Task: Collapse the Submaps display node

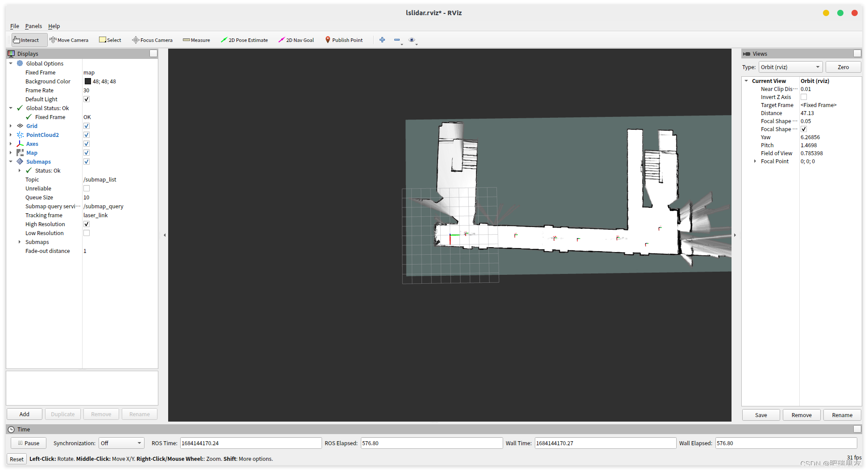Action: tap(11, 161)
